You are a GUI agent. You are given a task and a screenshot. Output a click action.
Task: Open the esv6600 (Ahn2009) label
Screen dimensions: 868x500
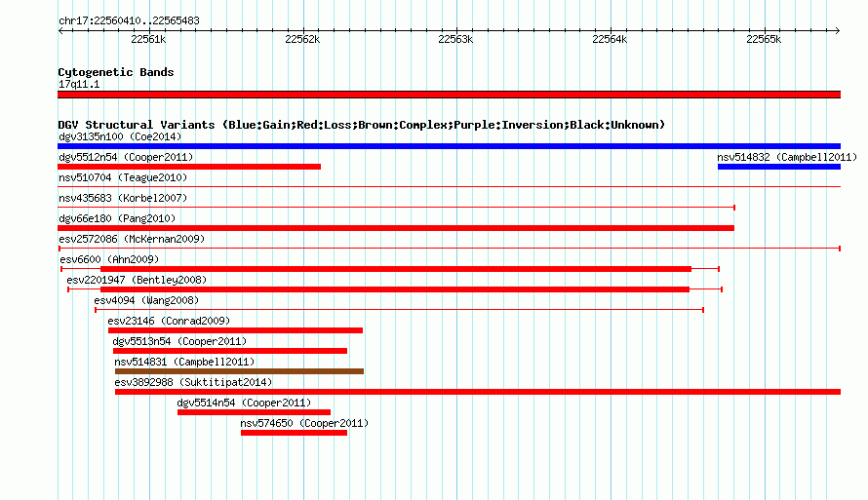click(x=109, y=259)
